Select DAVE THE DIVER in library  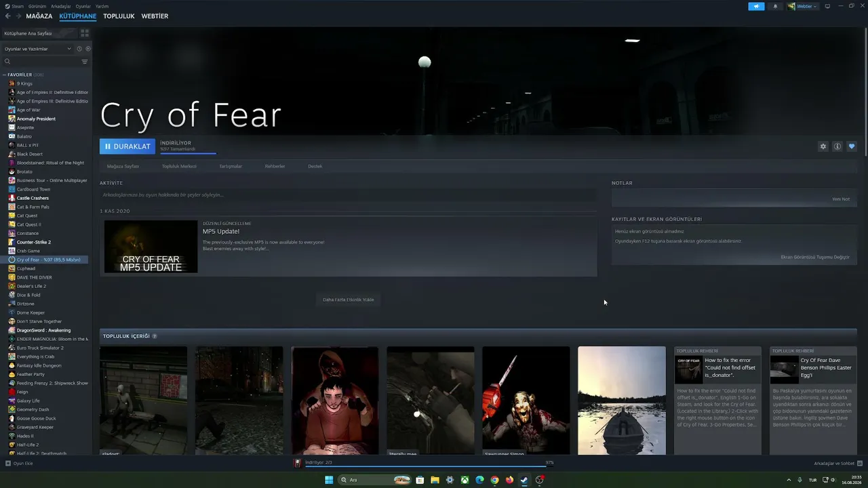(34, 277)
